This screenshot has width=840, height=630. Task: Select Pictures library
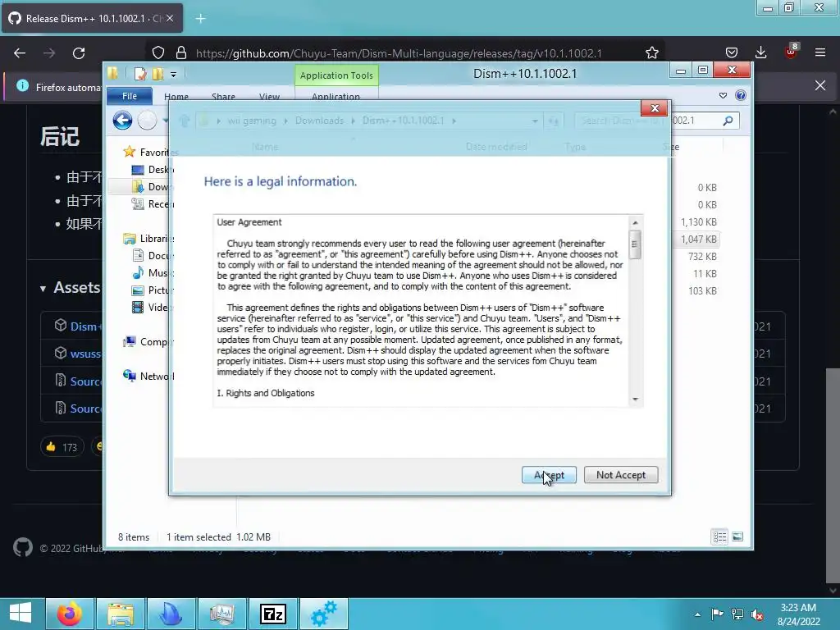coord(152,290)
